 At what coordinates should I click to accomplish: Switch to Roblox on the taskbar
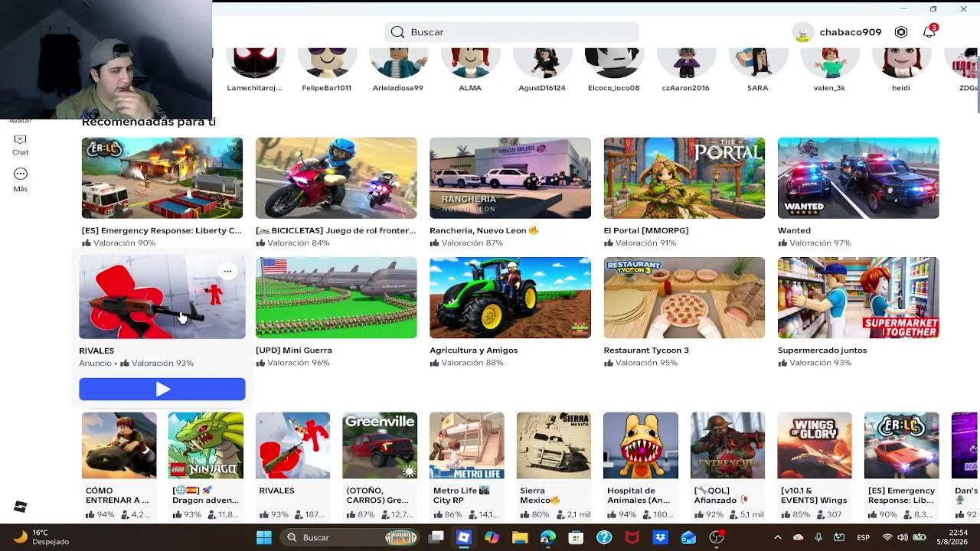coord(464,537)
